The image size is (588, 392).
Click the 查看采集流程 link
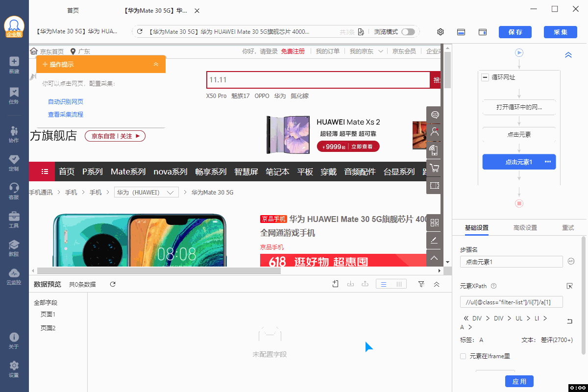point(66,115)
